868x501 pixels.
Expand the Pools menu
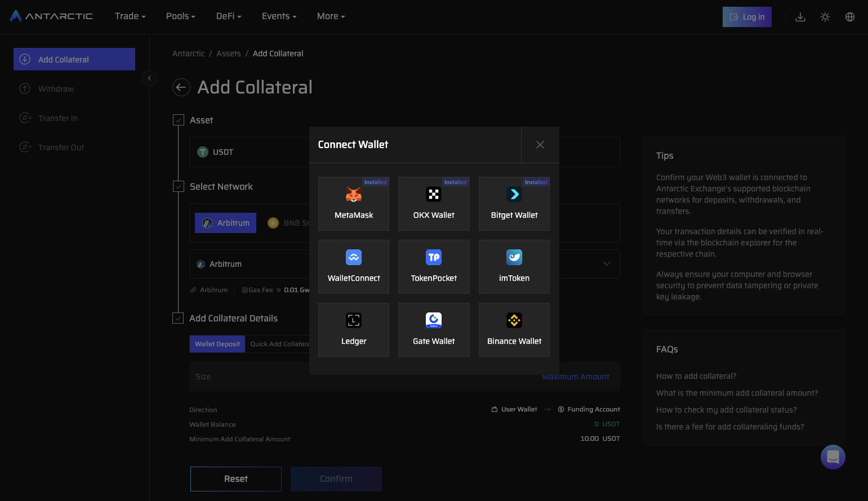click(181, 16)
